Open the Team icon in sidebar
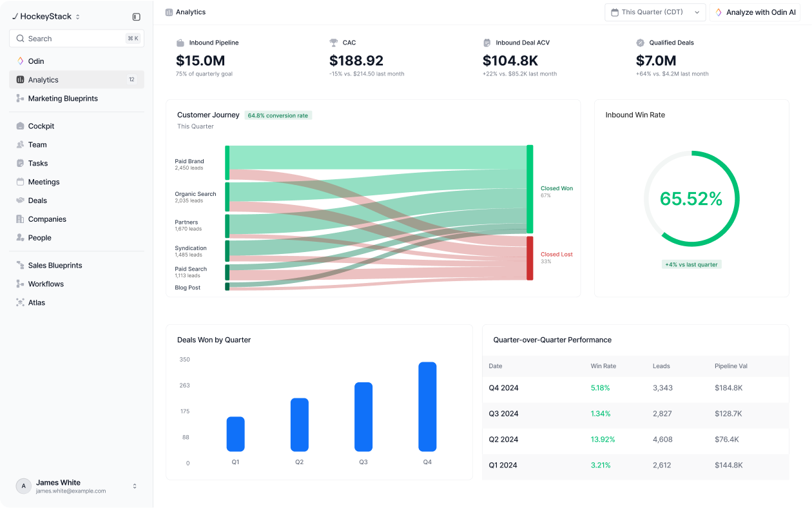This screenshot has width=812, height=508. coord(21,145)
